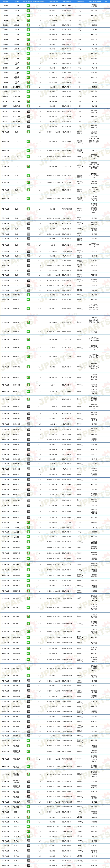Click petrol icon in Dacia Logan MCV 11.2008 row

click(28, 63)
